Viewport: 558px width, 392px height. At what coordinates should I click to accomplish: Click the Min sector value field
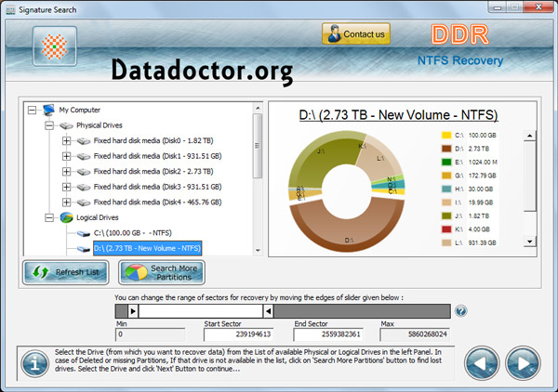tap(150, 334)
